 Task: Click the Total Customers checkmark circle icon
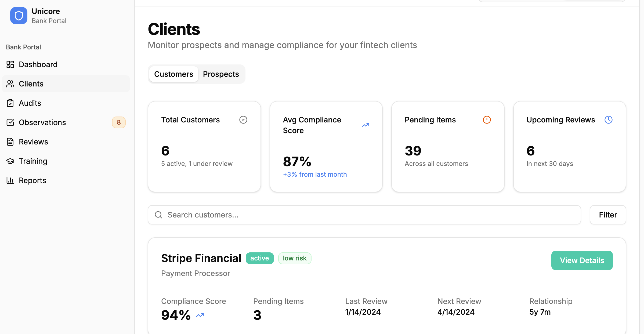pos(243,120)
